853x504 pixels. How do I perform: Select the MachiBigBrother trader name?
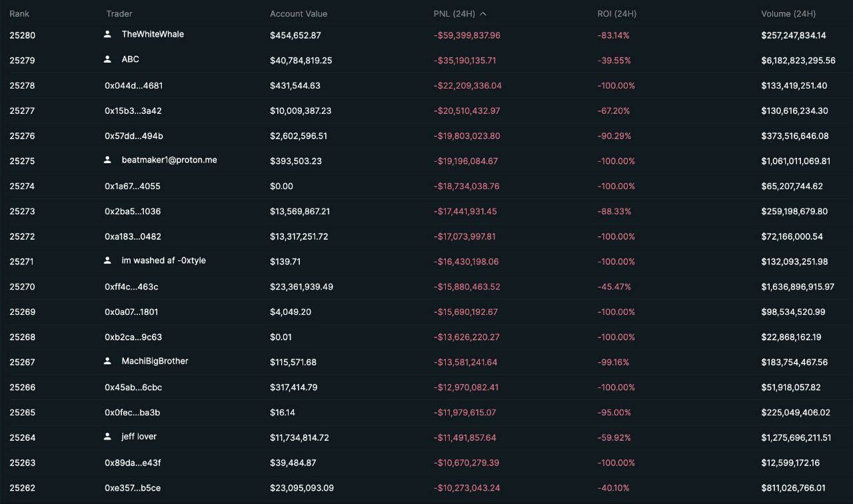(x=155, y=361)
